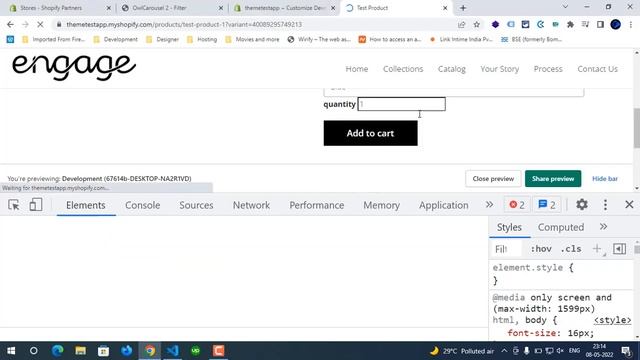
Task: Open Chrome tab search dropdown
Action: (x=565, y=7)
